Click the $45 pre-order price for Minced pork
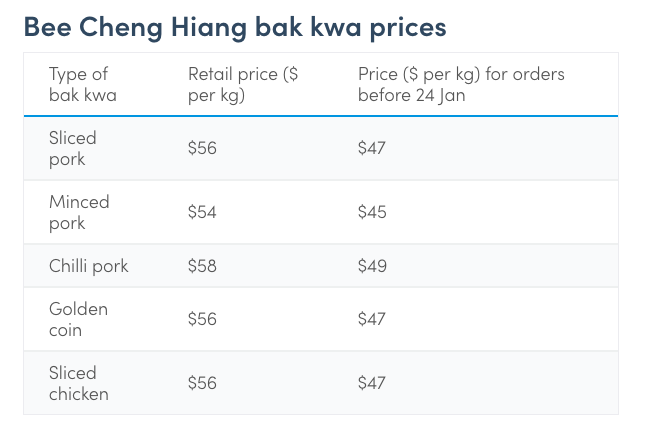Screen dimensions: 645x434 point(372,212)
